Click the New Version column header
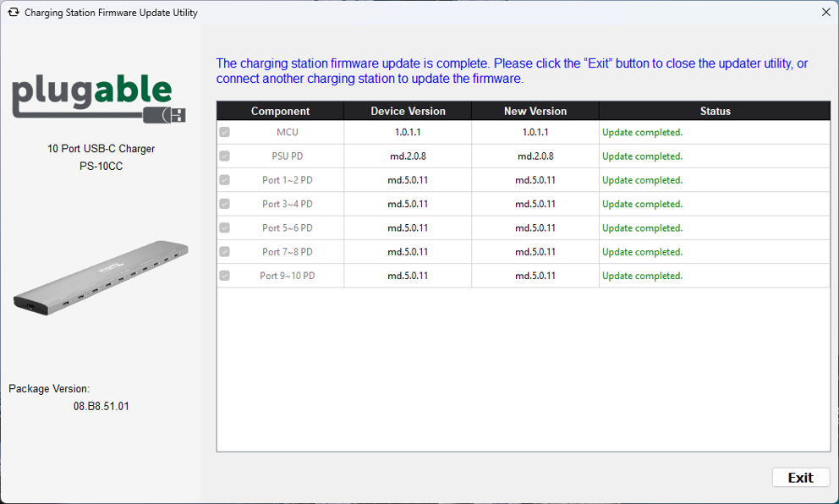Screen dimensions: 839x504 point(535,112)
